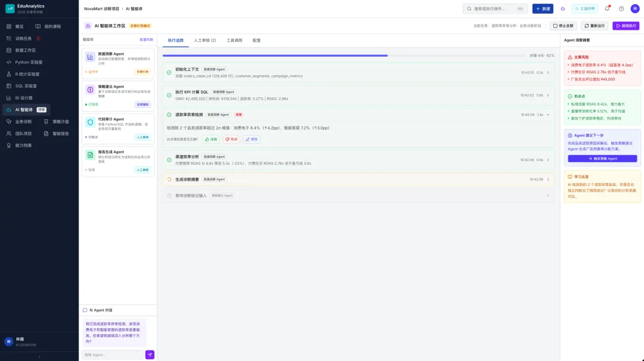644x361 pixels.
Task: Switch to the 工具调用 tab
Action: click(x=234, y=41)
